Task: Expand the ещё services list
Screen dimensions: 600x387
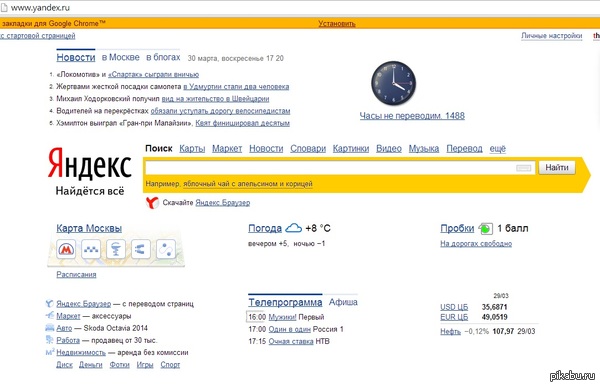Action: [x=497, y=149]
